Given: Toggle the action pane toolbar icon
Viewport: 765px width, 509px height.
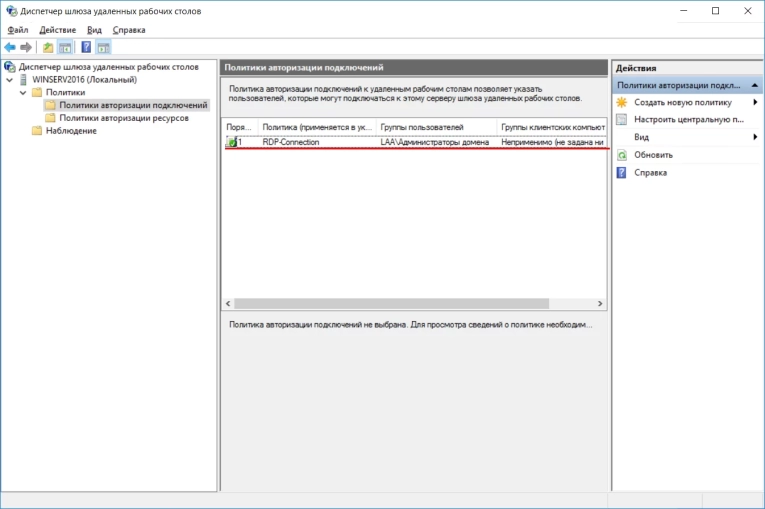Looking at the screenshot, I should click(103, 47).
